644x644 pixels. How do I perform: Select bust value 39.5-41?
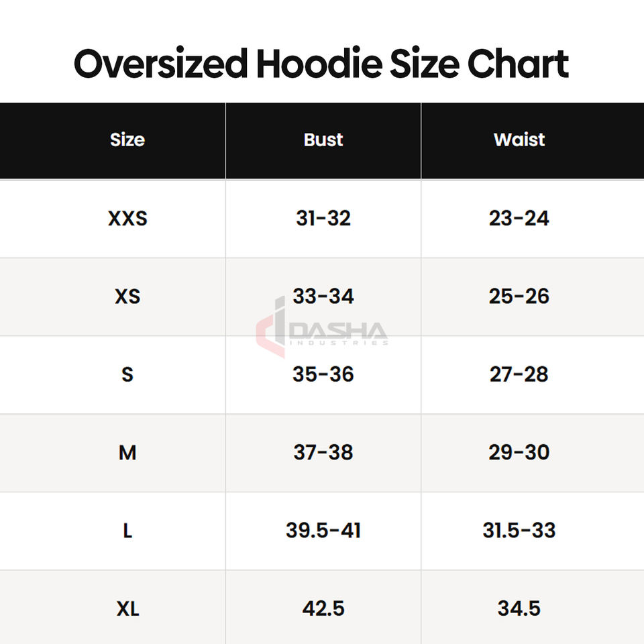pyautogui.click(x=323, y=530)
